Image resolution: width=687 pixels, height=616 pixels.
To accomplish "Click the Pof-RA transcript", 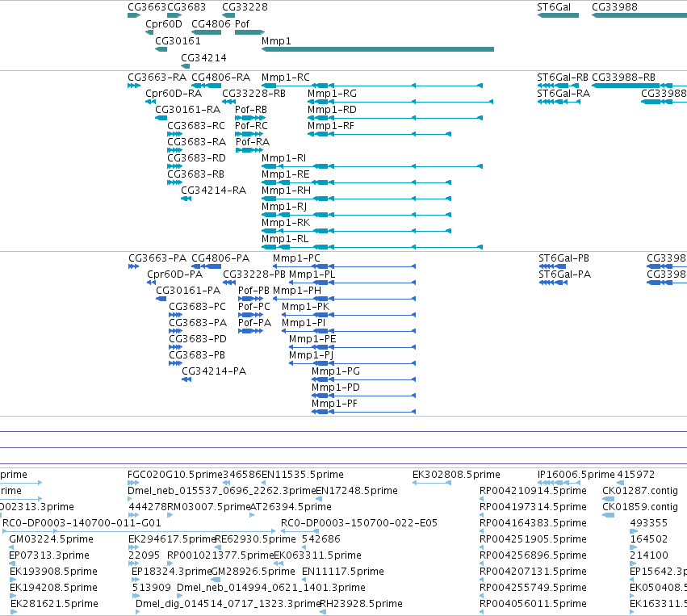I will click(250, 150).
